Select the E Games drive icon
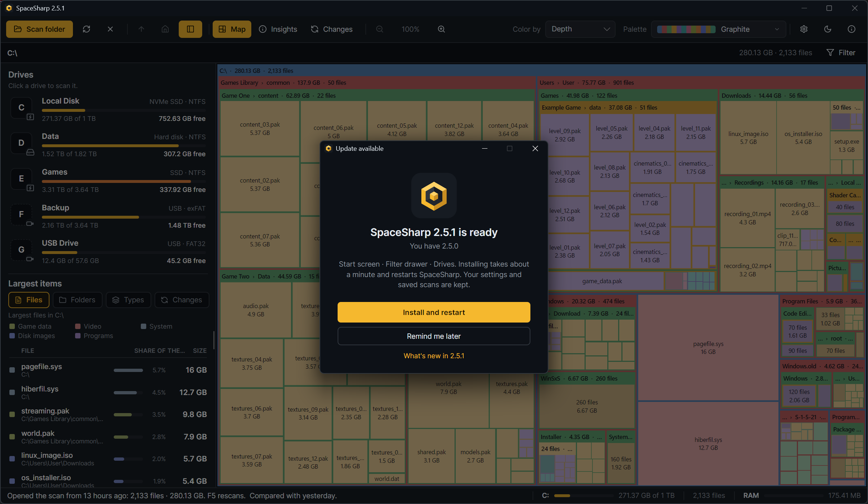The height and width of the screenshot is (504, 868). (x=21, y=179)
